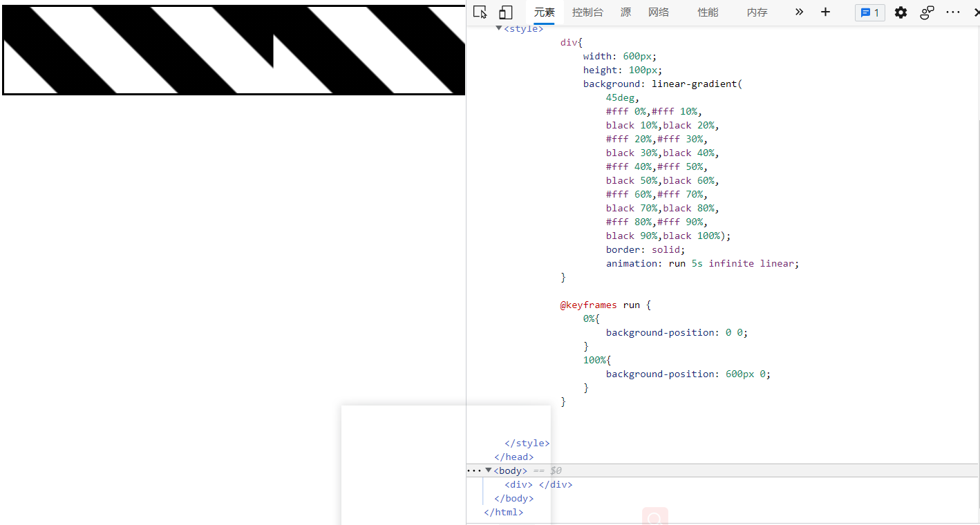Click '#fff 80%,#fff 90%,' line

tap(657, 222)
